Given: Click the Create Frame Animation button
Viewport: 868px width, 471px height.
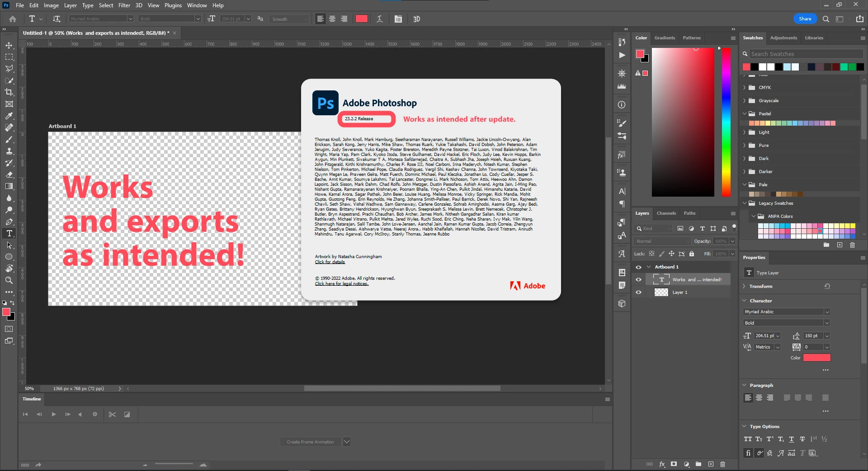Looking at the screenshot, I should 310,442.
